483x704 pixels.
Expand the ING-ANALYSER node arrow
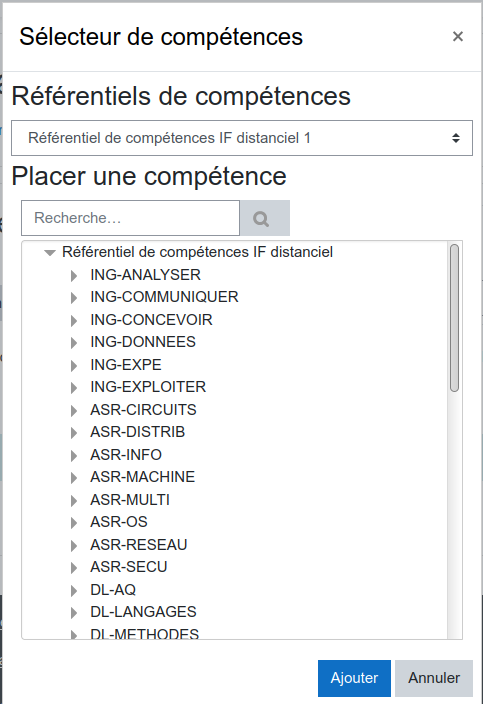click(74, 275)
